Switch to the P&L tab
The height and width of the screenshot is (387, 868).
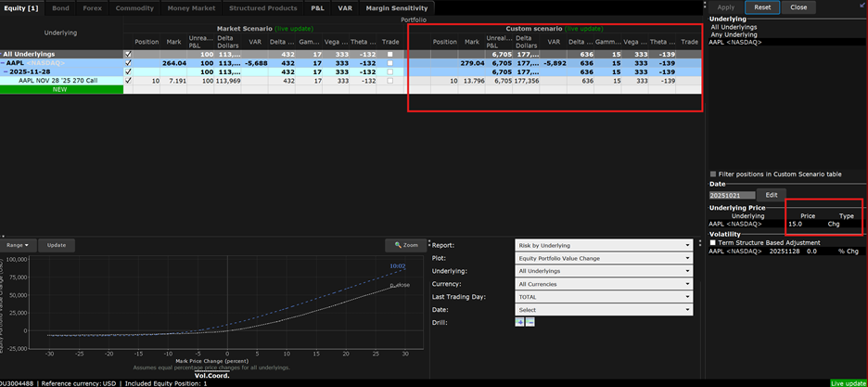click(x=317, y=7)
